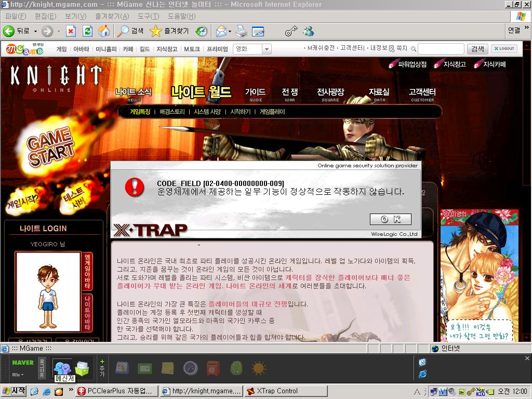The height and width of the screenshot is (399, 532).
Task: Click the manga advertisement banner
Action: point(480,275)
